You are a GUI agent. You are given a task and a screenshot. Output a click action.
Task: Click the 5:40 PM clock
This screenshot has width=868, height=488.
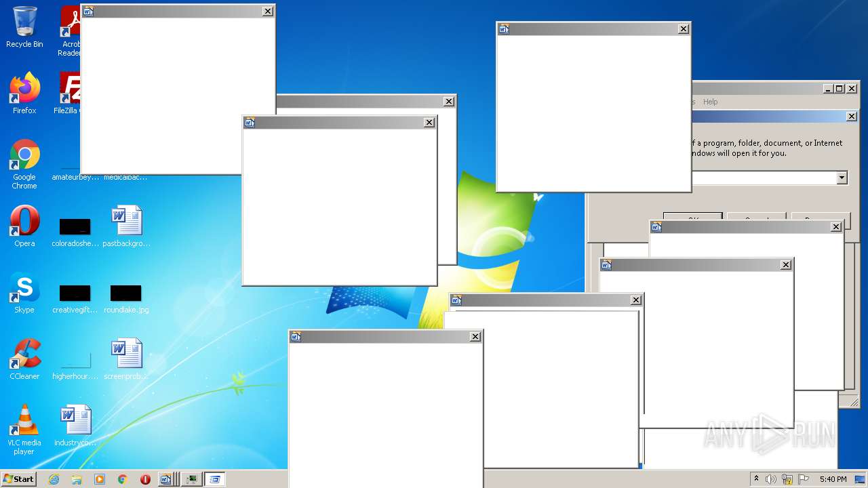[833, 479]
